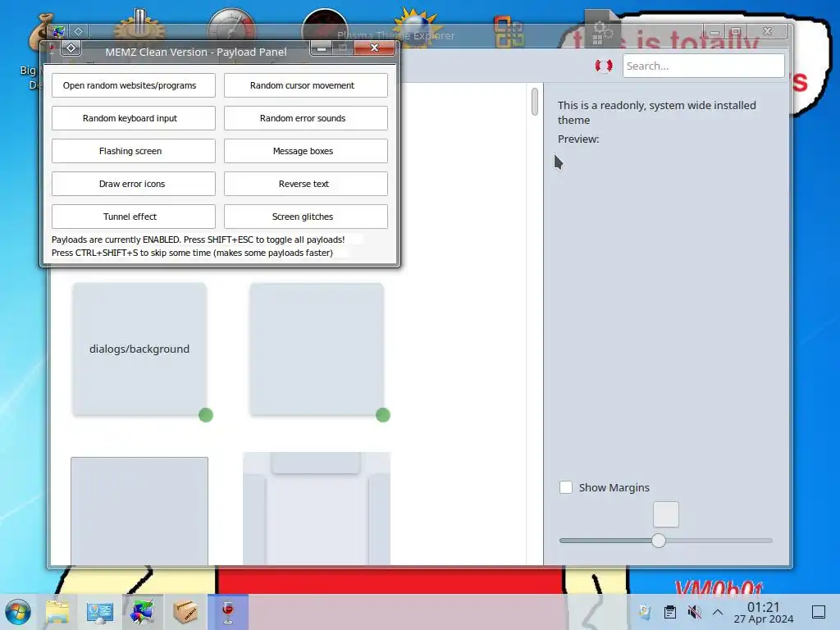This screenshot has height=630, width=840.
Task: Toggle the Flashing screen payload
Action: 134,151
